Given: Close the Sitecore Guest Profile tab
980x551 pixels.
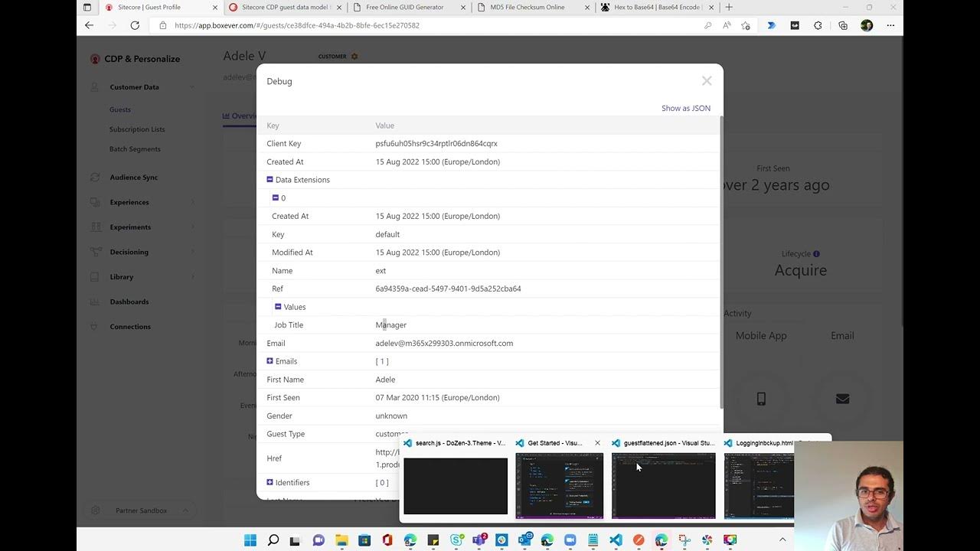Looking at the screenshot, I should pyautogui.click(x=215, y=8).
